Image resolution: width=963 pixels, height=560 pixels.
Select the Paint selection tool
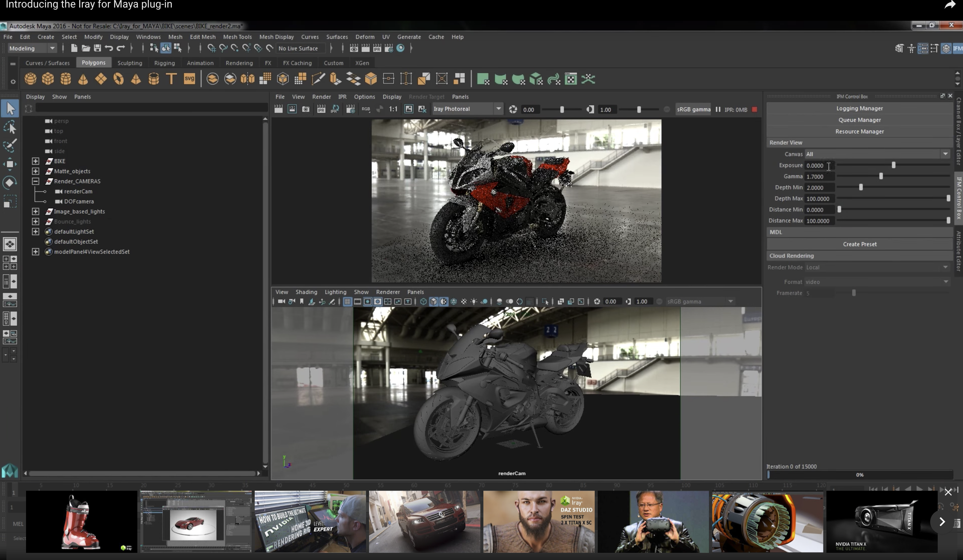(x=10, y=146)
